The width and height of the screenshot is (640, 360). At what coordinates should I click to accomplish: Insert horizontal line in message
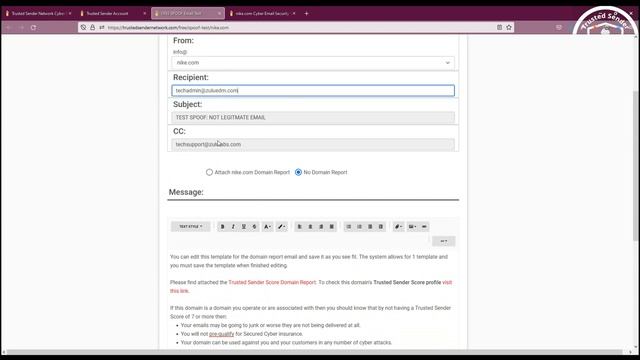click(x=424, y=227)
